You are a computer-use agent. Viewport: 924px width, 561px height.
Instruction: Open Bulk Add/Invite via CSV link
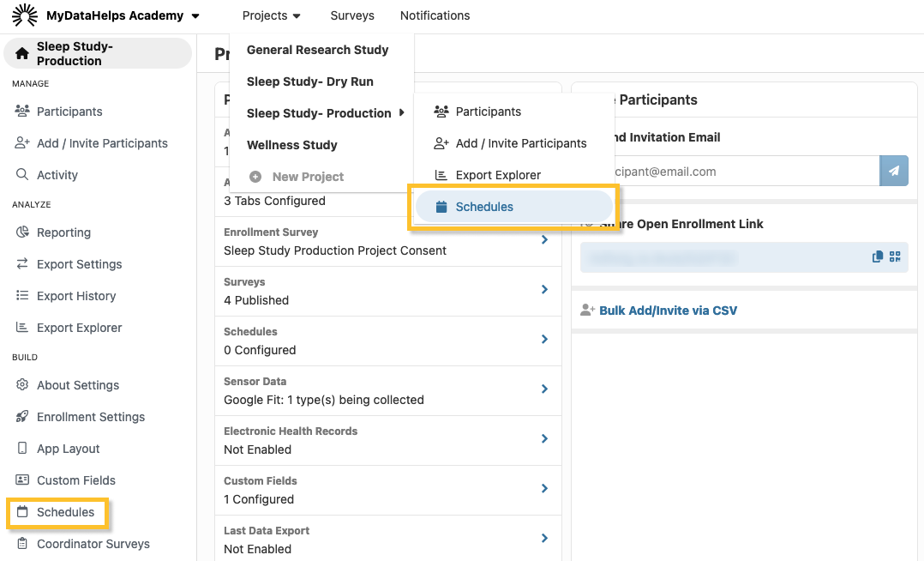click(668, 311)
